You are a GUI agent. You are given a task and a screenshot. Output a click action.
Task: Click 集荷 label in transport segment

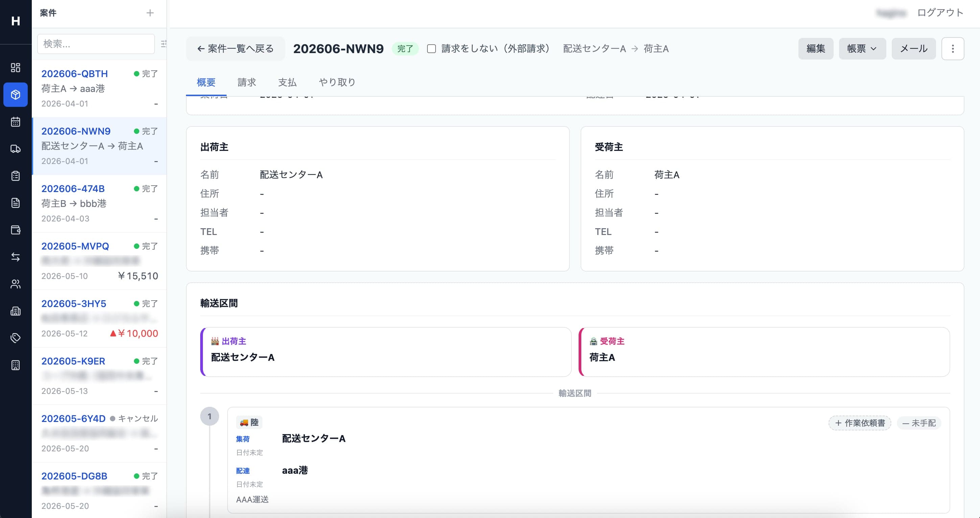click(243, 439)
